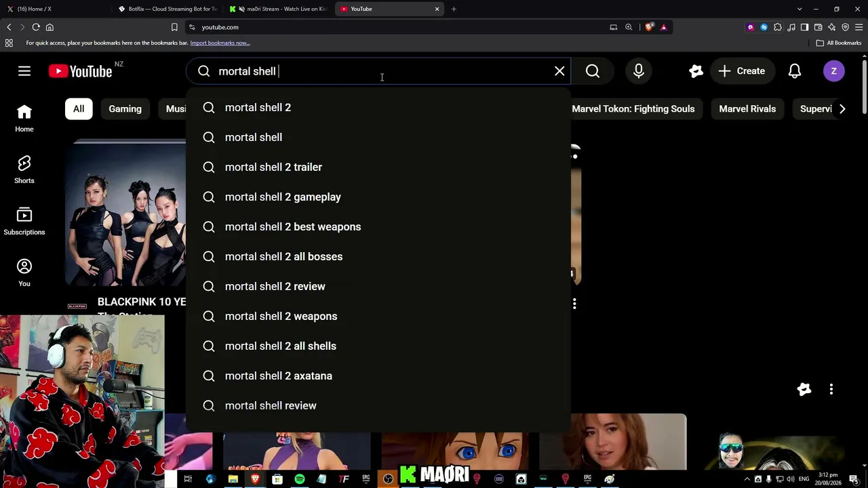Open the Home sidebar item

coord(24,118)
